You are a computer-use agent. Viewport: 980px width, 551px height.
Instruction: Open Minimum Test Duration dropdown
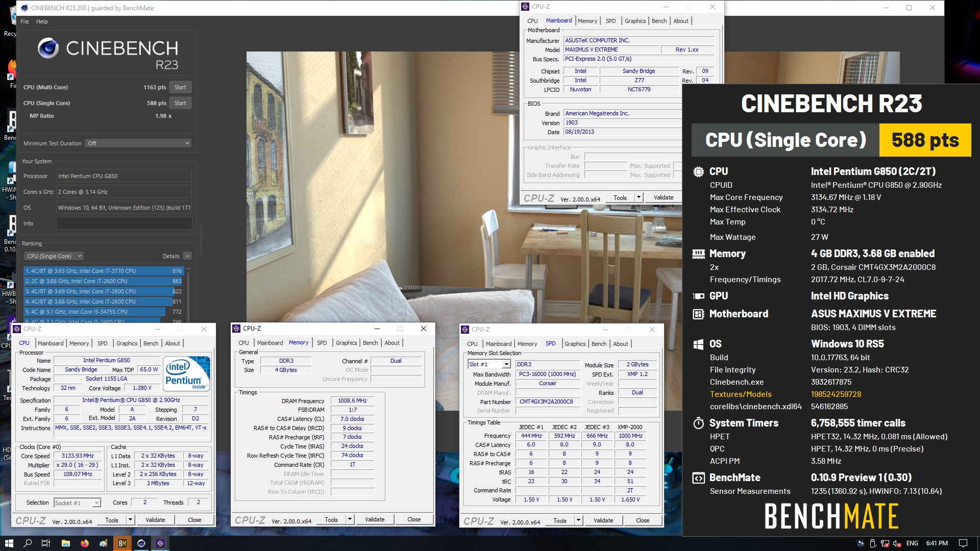138,143
